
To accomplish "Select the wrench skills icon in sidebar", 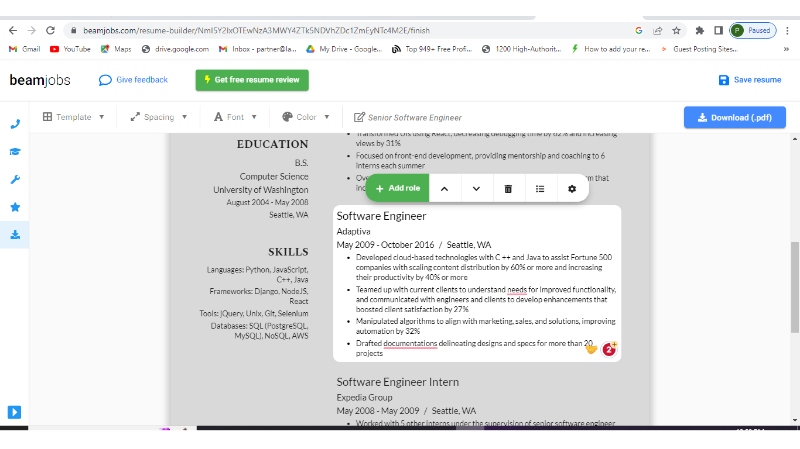I will (14, 180).
